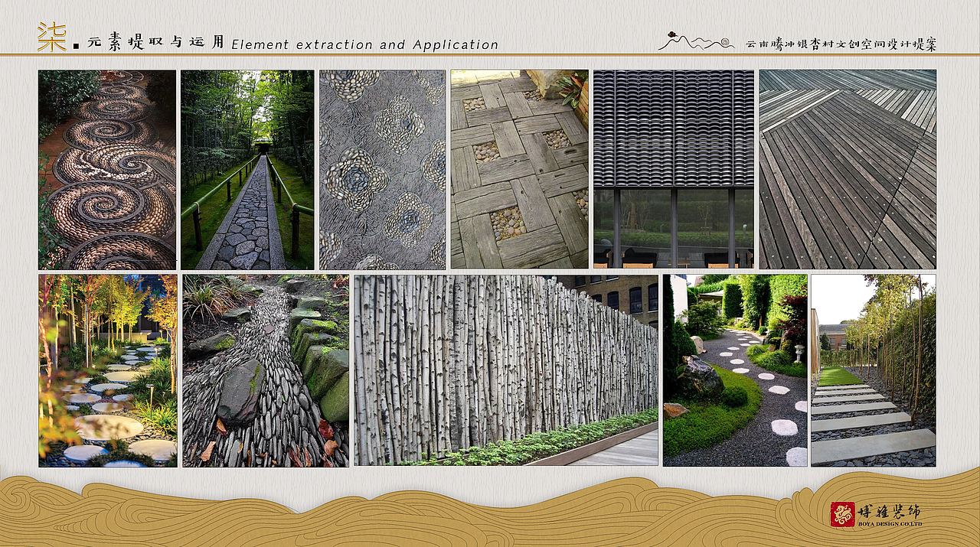
Task: Click the lit round stepping stones garden photo
Action: (x=108, y=370)
